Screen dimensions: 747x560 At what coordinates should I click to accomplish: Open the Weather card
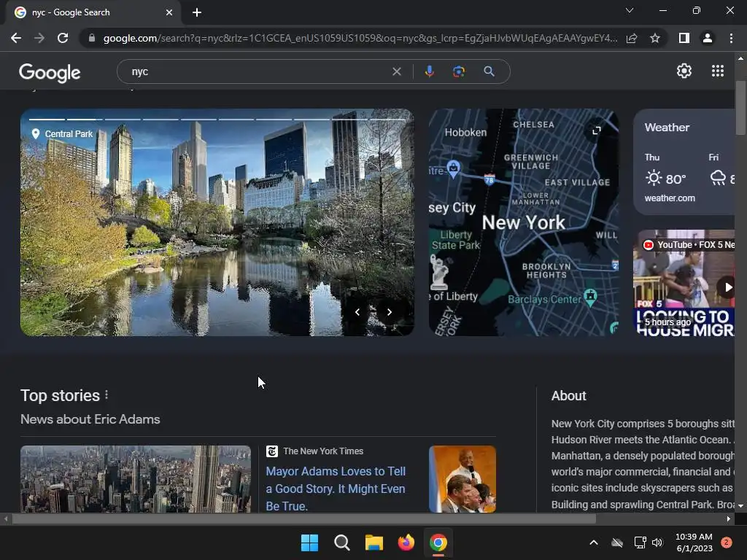coord(684,162)
